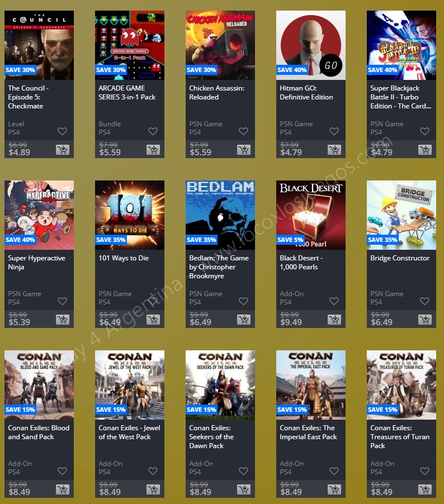This screenshot has width=444, height=504.
Task: Add Bridge Constructor to cart
Action: point(425,320)
